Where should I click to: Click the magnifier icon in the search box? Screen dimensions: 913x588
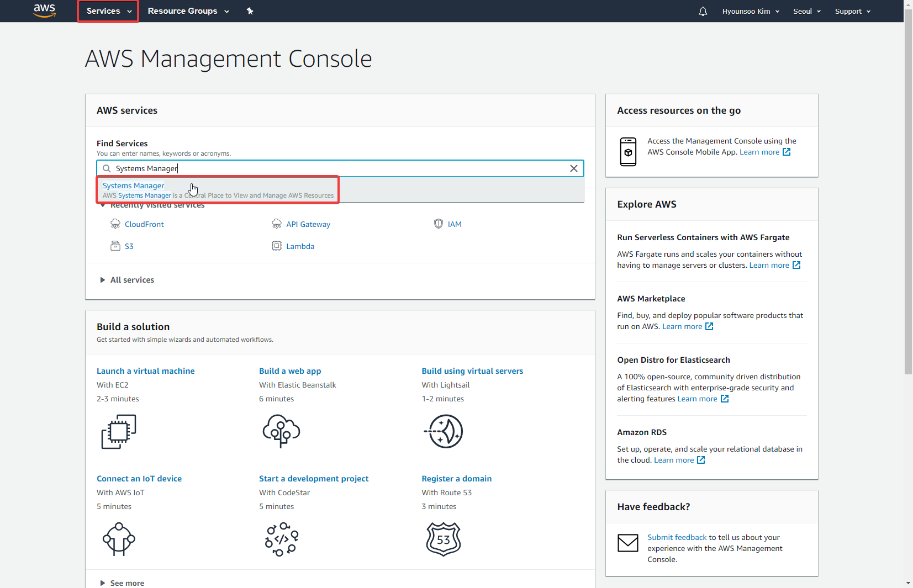point(107,168)
